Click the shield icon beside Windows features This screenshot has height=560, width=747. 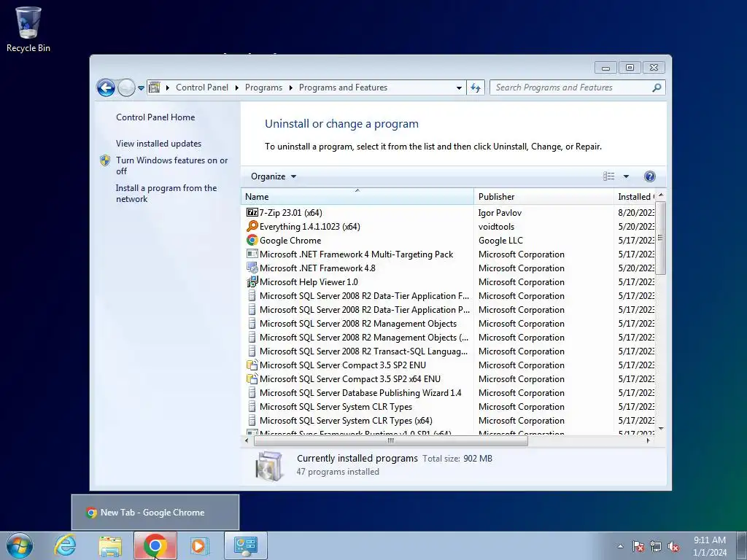pyautogui.click(x=105, y=160)
